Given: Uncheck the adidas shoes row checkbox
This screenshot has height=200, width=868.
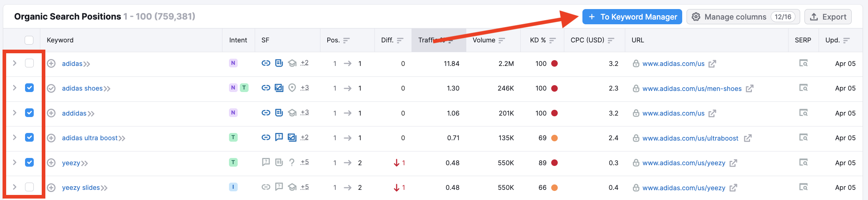Looking at the screenshot, I should [29, 88].
